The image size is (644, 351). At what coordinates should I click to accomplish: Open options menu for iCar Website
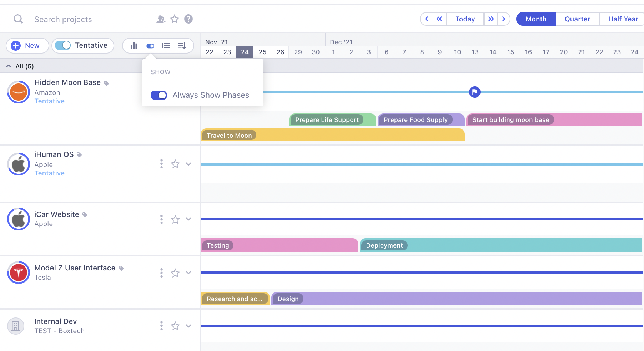pyautogui.click(x=161, y=219)
